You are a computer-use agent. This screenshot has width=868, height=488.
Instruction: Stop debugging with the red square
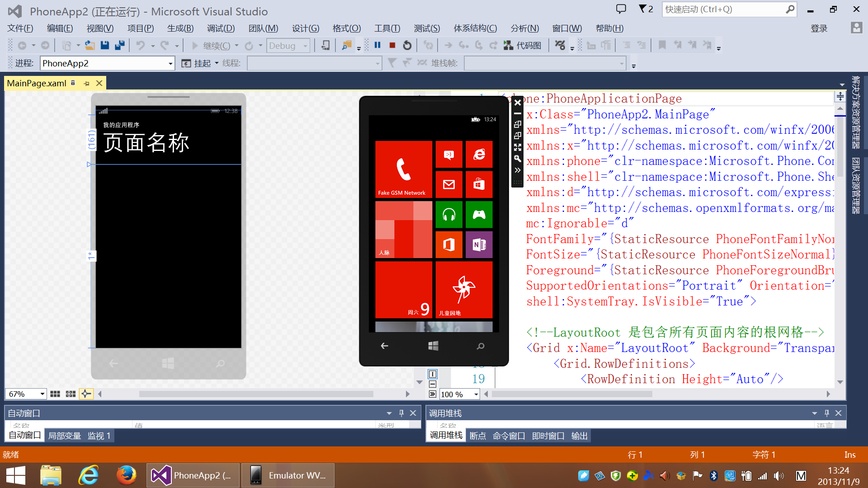pos(392,45)
